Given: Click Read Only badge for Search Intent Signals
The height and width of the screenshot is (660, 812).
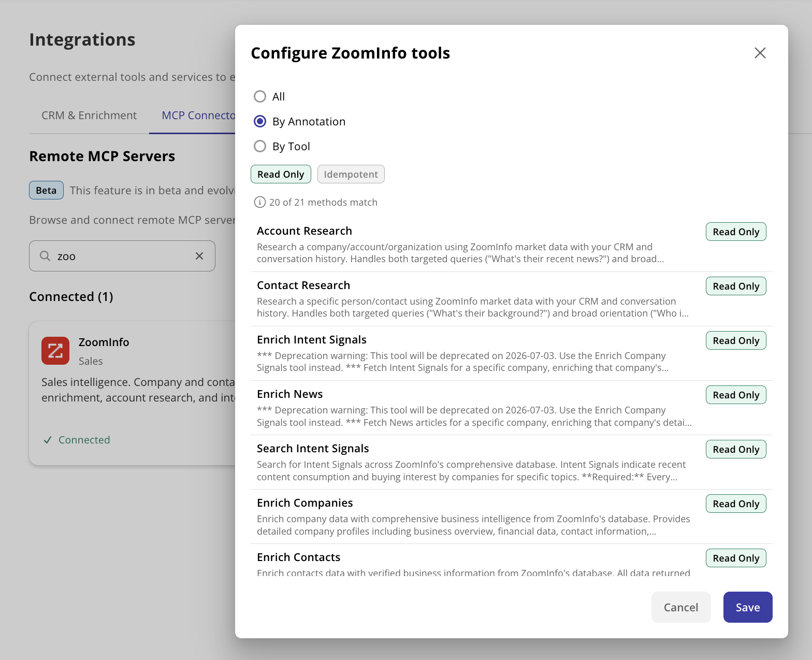Looking at the screenshot, I should pos(736,449).
